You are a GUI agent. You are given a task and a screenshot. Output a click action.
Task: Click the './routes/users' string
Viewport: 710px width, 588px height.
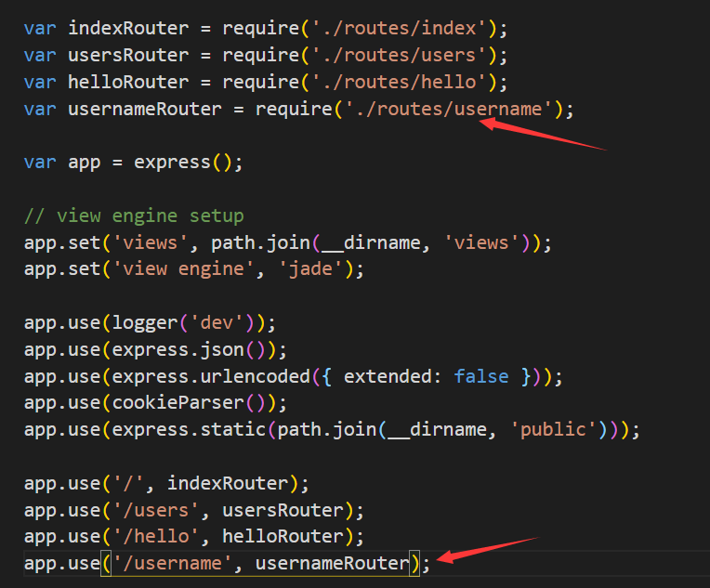[x=399, y=55]
